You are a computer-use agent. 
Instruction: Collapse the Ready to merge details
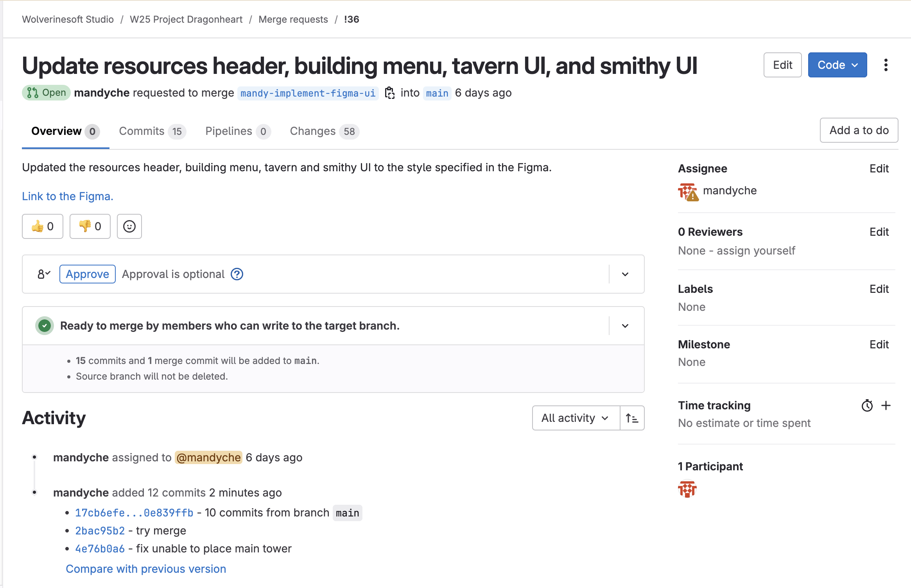tap(625, 326)
